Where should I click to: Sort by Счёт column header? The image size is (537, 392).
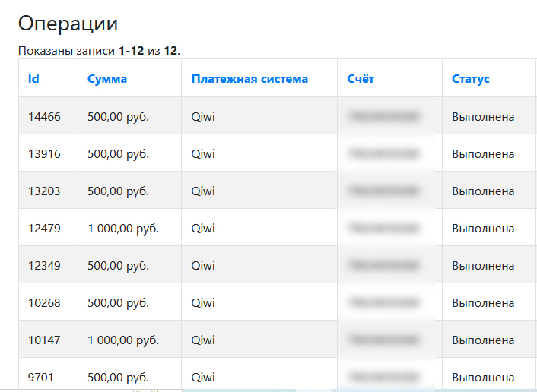[361, 79]
